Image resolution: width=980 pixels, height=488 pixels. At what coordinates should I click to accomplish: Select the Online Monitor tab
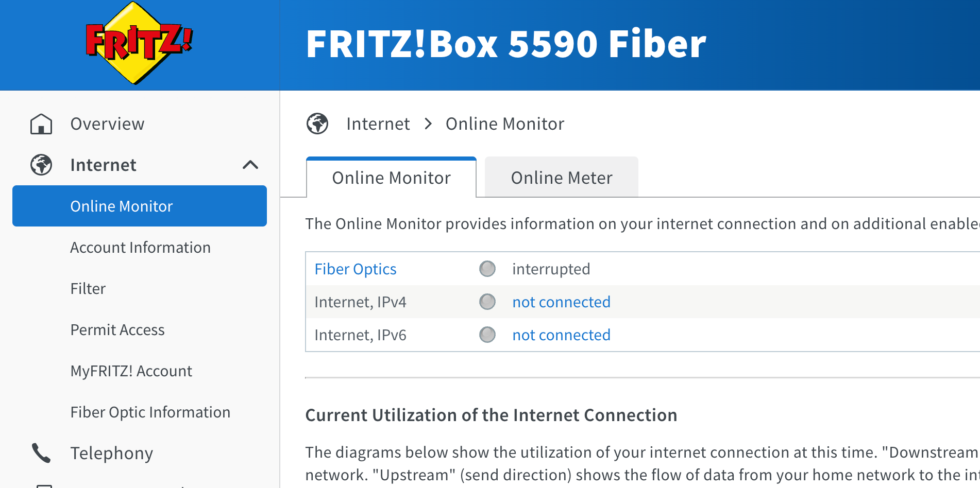391,178
